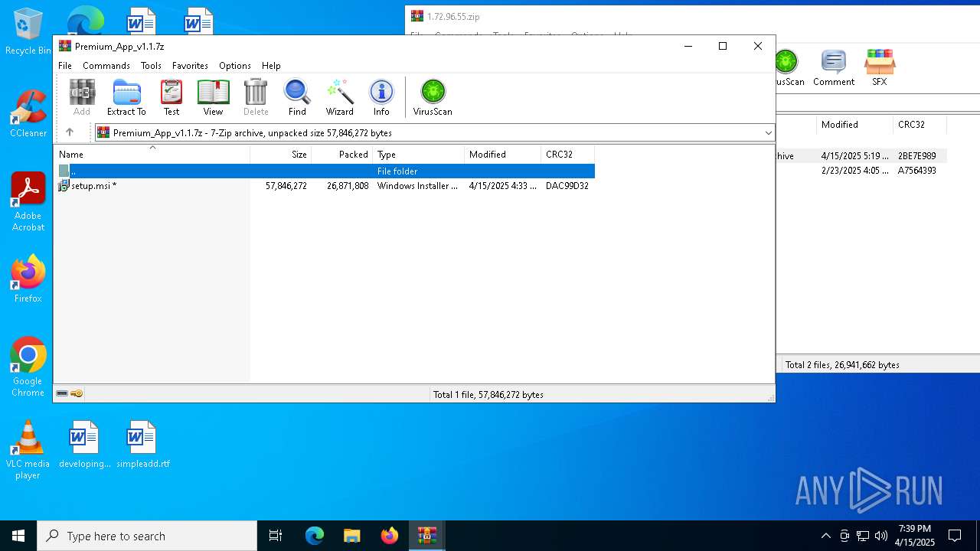
Task: Go up one folder level arrow
Action: (70, 132)
